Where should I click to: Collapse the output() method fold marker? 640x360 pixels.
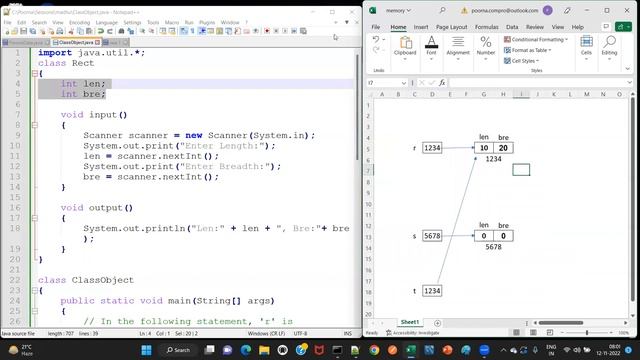35,218
